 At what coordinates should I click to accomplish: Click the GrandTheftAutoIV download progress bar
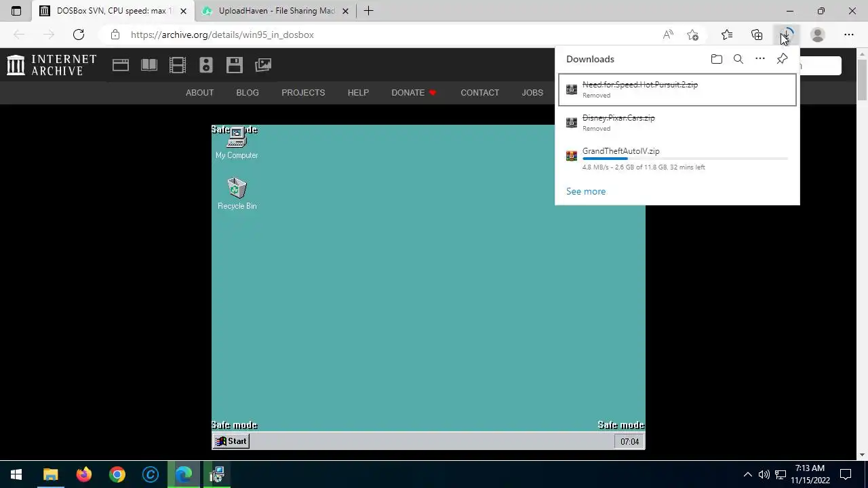point(685,159)
